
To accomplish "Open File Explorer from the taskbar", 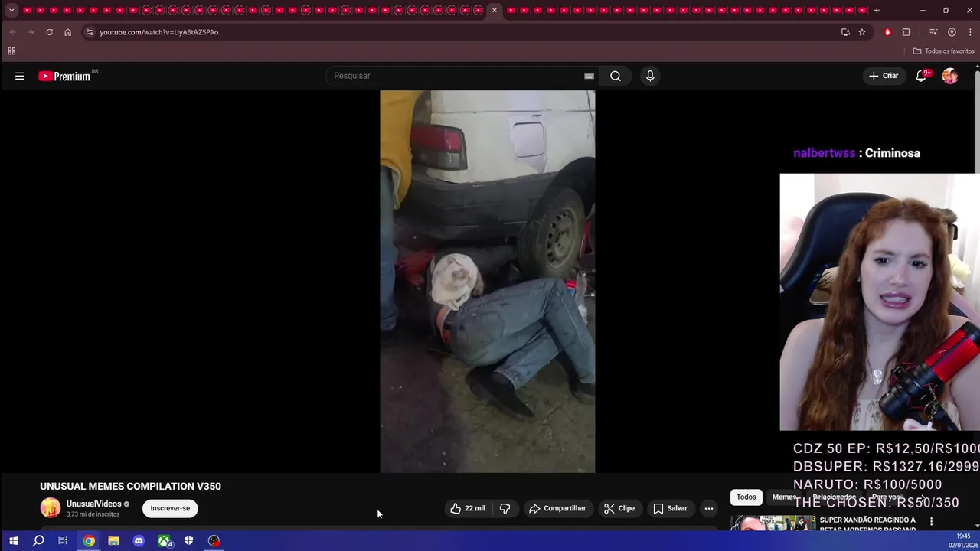I will (113, 541).
